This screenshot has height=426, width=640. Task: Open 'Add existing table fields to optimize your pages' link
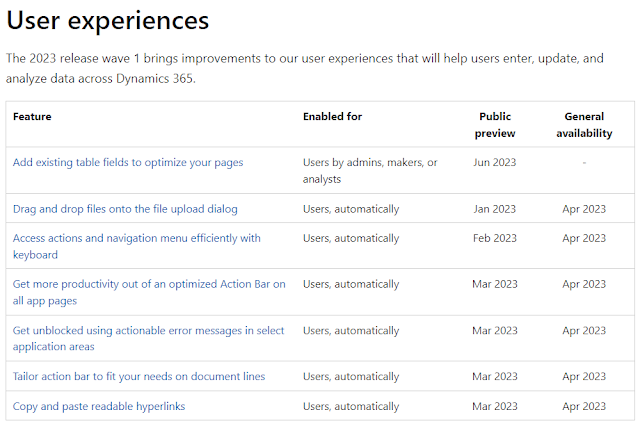(x=128, y=162)
